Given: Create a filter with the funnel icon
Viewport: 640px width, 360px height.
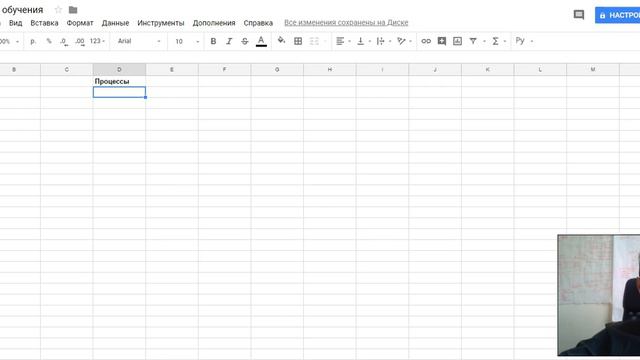Looking at the screenshot, I should (x=473, y=41).
